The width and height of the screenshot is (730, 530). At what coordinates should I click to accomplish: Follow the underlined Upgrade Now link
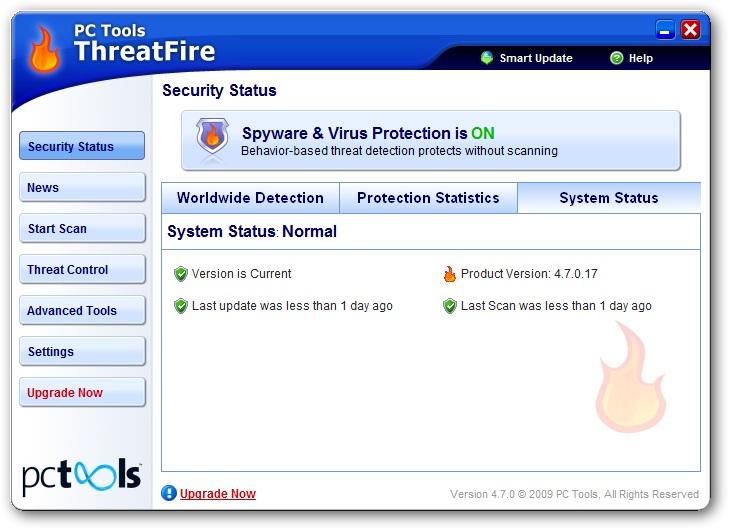pos(218,494)
